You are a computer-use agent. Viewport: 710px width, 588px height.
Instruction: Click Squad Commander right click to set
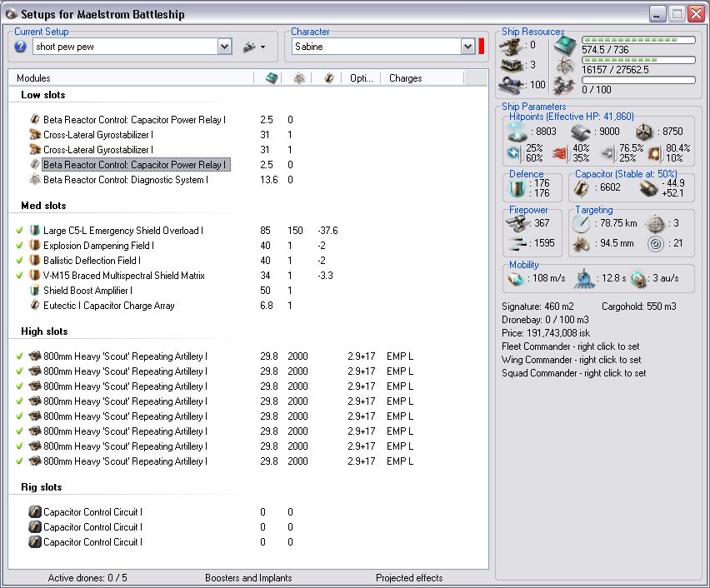tap(574, 372)
